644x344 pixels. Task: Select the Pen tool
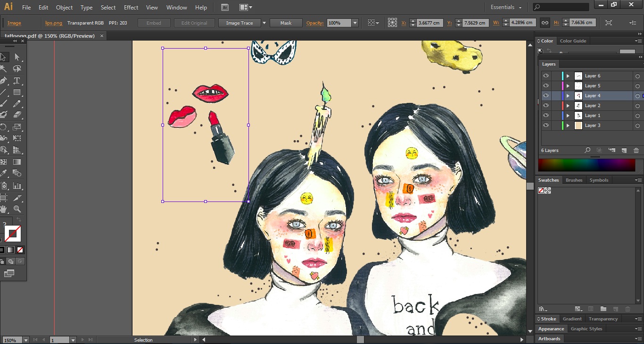[3, 81]
